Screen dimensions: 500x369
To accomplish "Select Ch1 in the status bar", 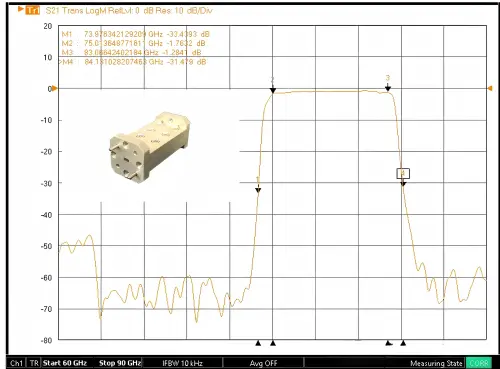I will (x=17, y=363).
